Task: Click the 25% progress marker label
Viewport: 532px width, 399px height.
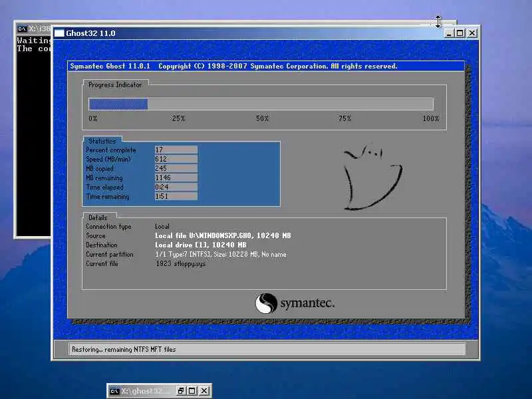Action: tap(178, 118)
